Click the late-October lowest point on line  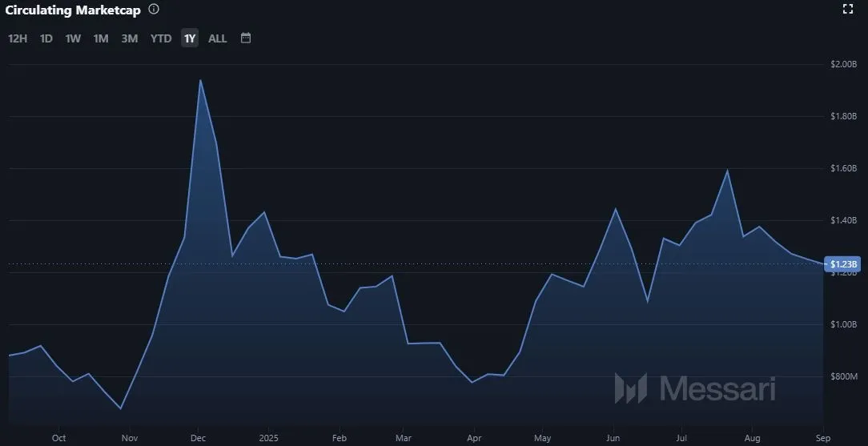click(121, 409)
